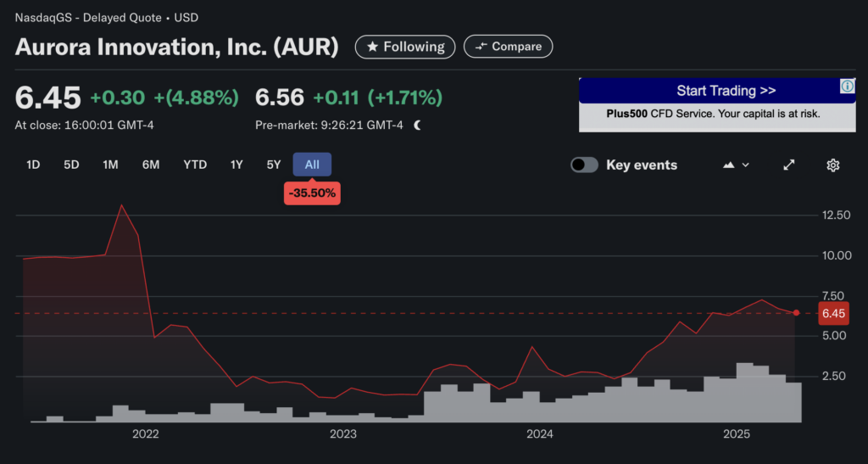Click the compare arrows icon

pyautogui.click(x=481, y=47)
